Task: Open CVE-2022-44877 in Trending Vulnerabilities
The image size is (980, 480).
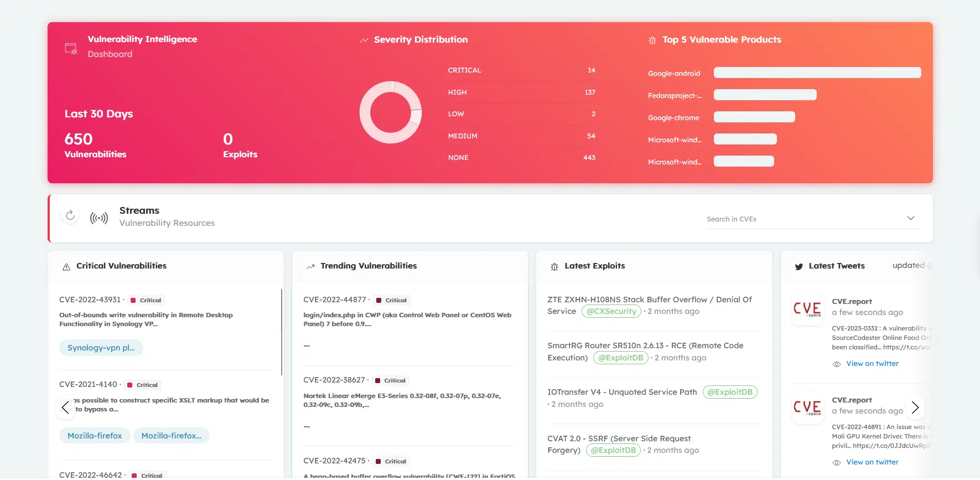Action: [x=335, y=300]
